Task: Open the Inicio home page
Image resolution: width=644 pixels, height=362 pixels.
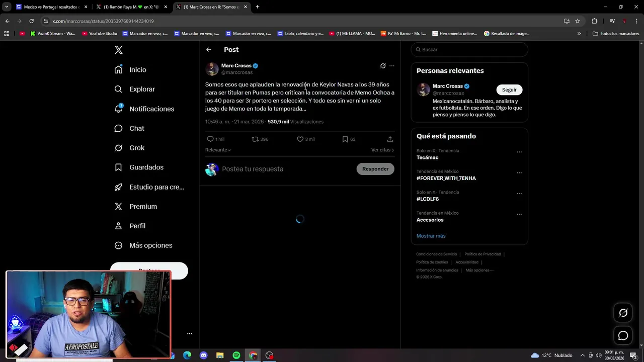Action: click(x=130, y=70)
